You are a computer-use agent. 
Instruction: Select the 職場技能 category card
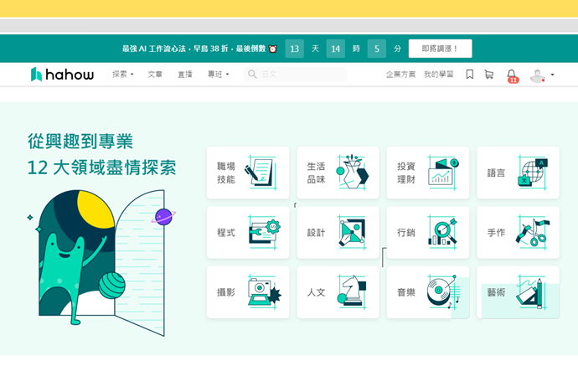pyautogui.click(x=248, y=173)
